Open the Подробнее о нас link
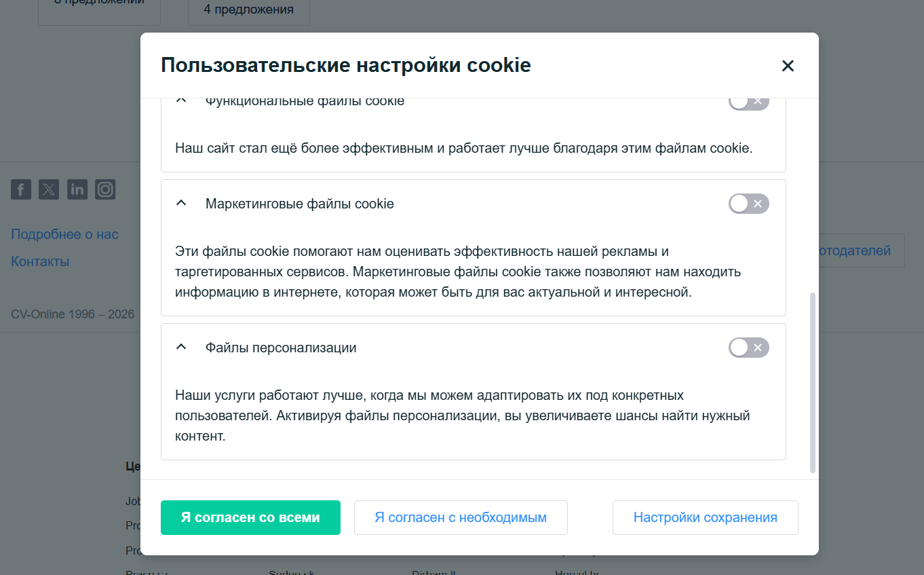The image size is (924, 575). coord(64,234)
